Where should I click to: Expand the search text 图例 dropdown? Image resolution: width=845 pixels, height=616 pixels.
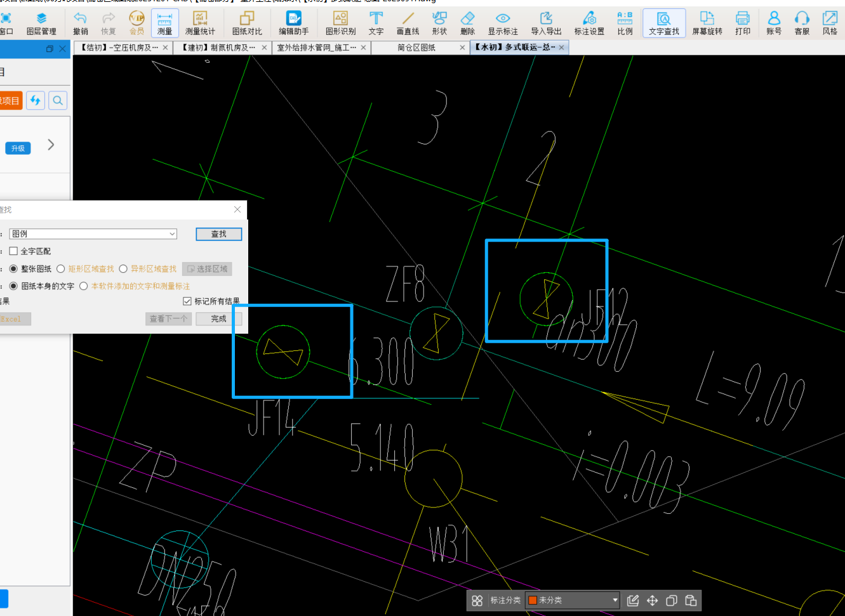pyautogui.click(x=172, y=234)
